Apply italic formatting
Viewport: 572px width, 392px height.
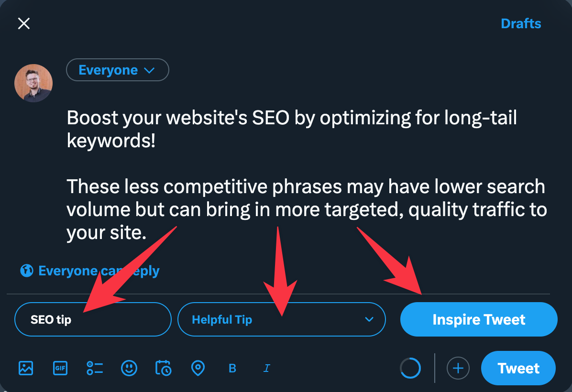tap(266, 368)
